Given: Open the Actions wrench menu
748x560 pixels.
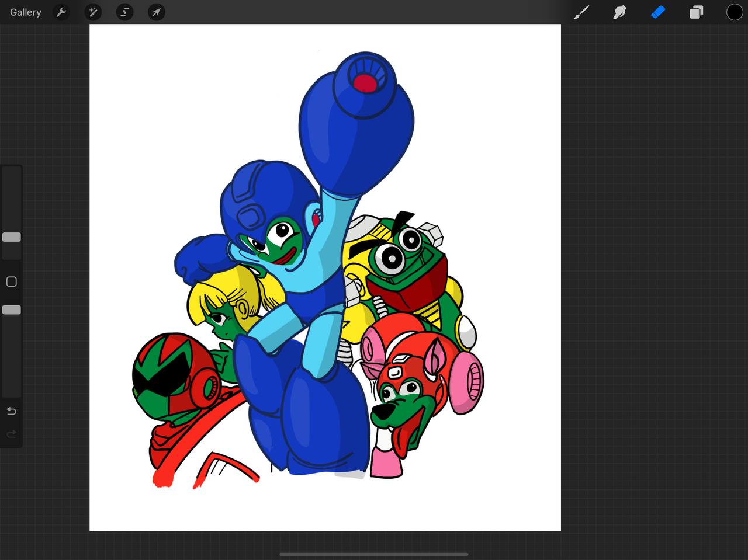Looking at the screenshot, I should click(x=61, y=12).
